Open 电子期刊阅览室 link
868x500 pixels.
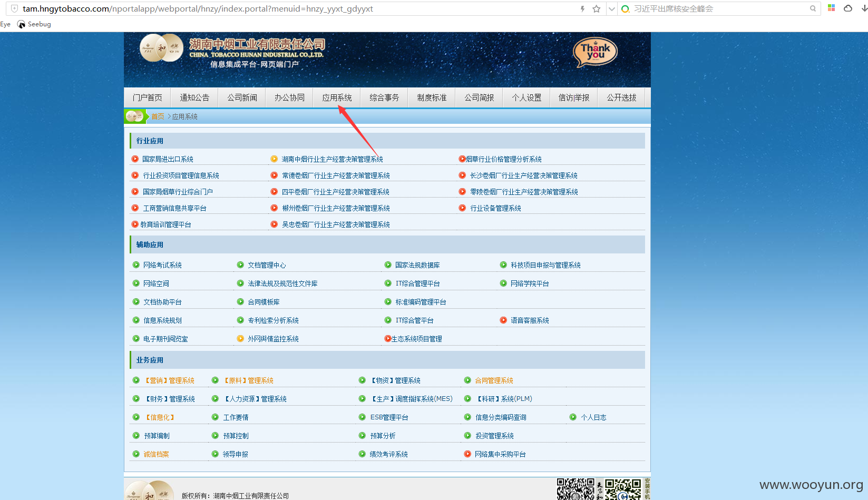coord(165,339)
